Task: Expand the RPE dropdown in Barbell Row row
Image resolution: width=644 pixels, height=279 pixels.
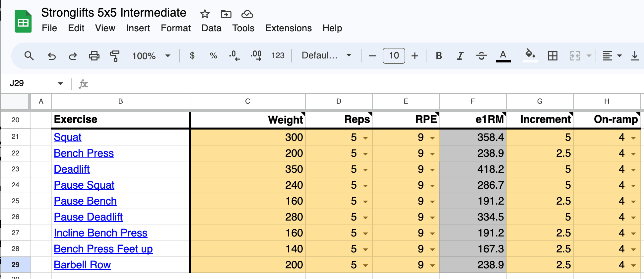Action: 432,265
